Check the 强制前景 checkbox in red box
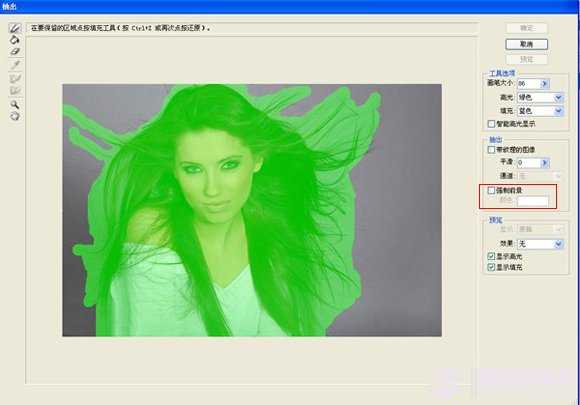This screenshot has height=405, width=580. click(x=491, y=190)
